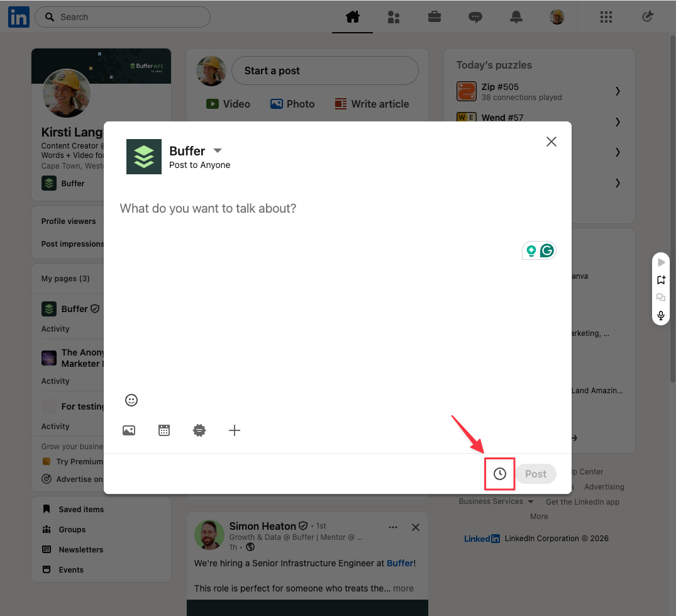
Task: Click the Premium icon in top bar
Action: 648,16
